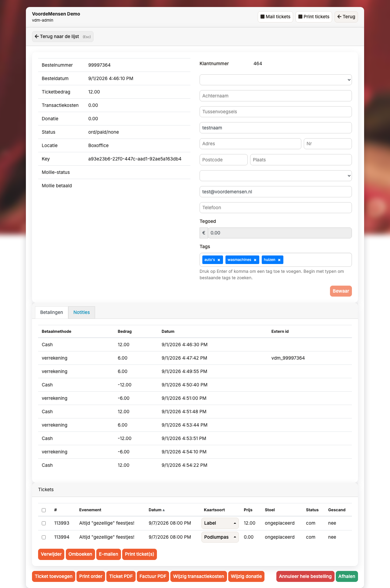Sort tickets by Datum column
The height and width of the screenshot is (588, 390).
(x=157, y=510)
